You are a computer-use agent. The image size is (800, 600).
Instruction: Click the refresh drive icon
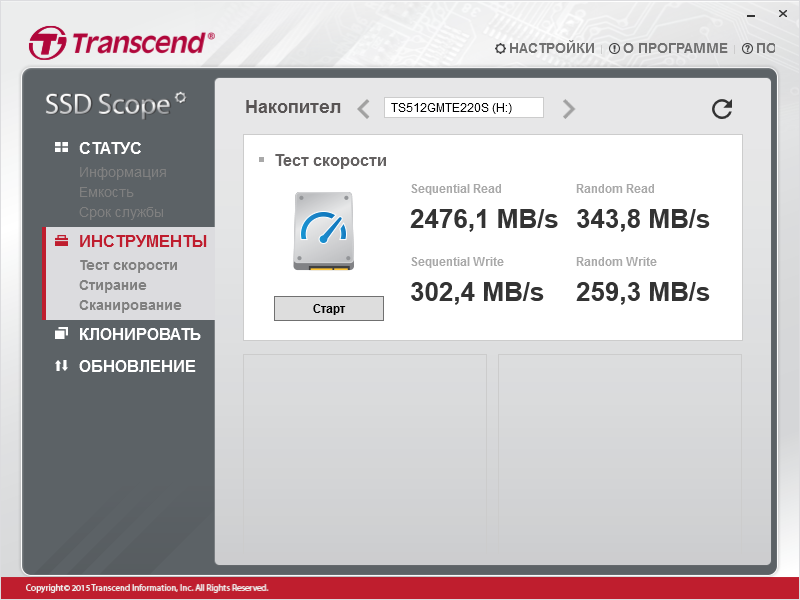[x=722, y=109]
